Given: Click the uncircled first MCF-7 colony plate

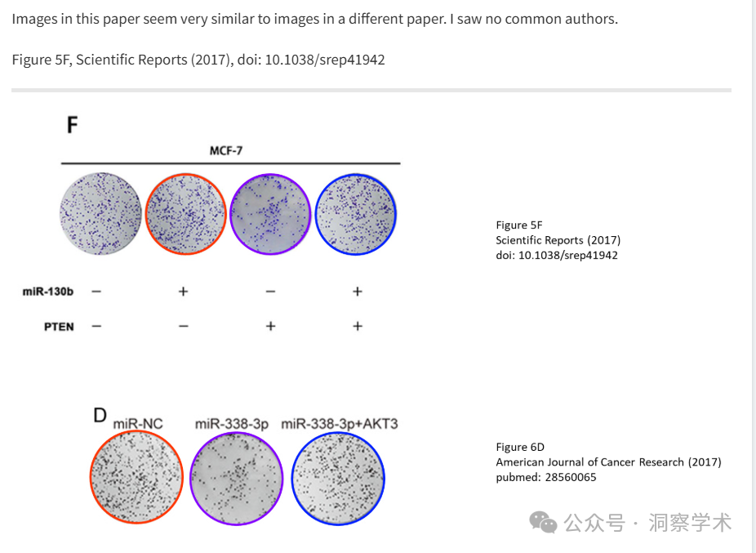Looking at the screenshot, I should pyautogui.click(x=100, y=214).
